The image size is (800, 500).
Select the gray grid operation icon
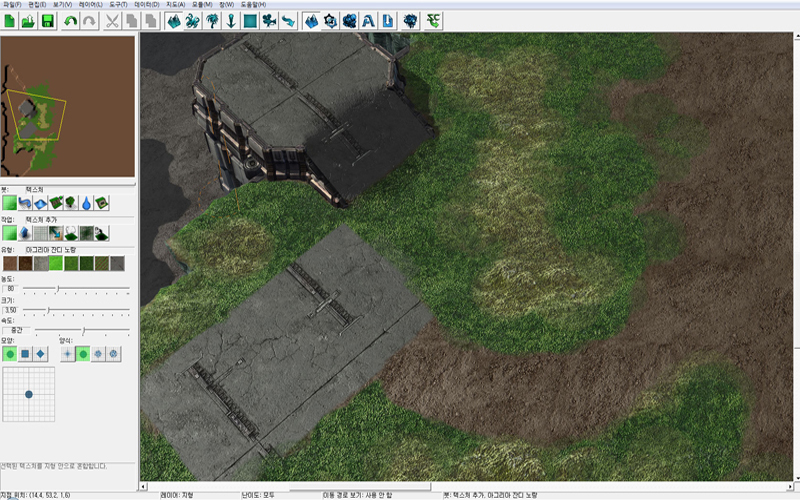coord(40,233)
